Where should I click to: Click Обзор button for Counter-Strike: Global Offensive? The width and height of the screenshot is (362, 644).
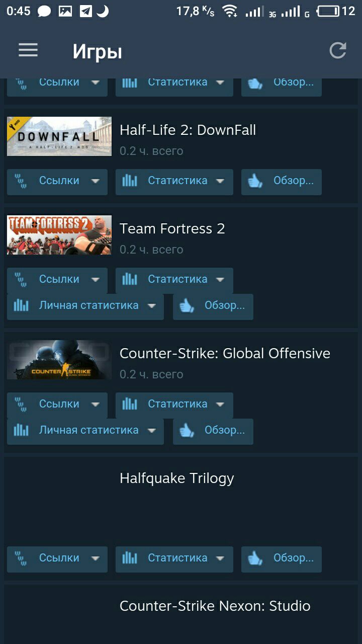(213, 431)
